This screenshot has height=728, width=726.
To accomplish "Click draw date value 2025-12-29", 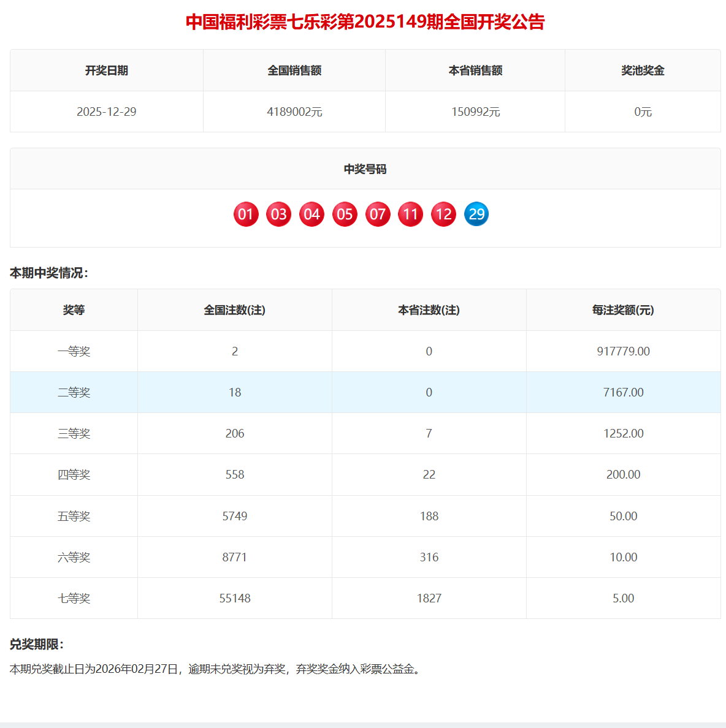I will 106,112.
